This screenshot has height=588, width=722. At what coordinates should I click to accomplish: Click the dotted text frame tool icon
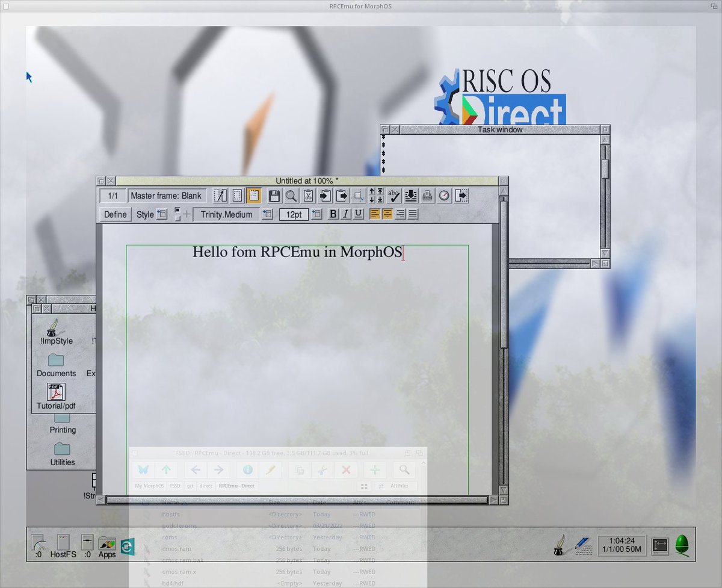(238, 196)
